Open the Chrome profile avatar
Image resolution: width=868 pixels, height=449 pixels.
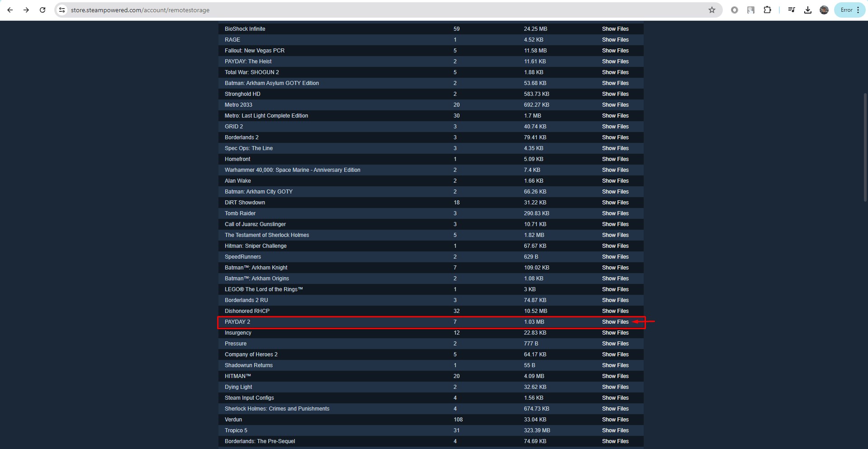824,10
